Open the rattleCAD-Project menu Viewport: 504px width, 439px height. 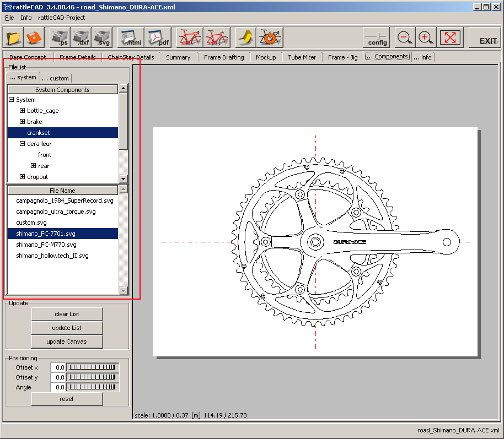click(61, 18)
